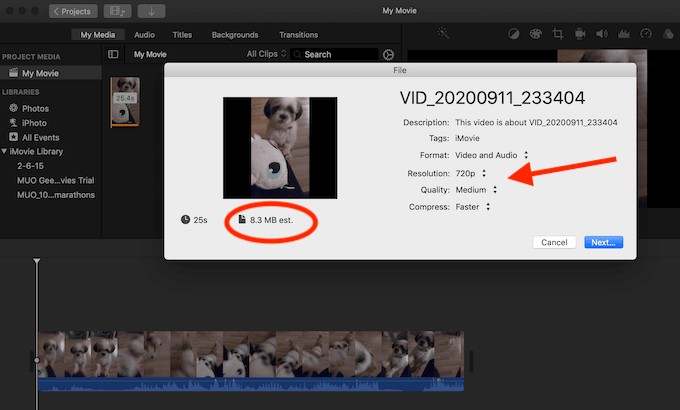Screen dimensions: 680x410
Task: Cancel the export dialog
Action: click(x=554, y=242)
